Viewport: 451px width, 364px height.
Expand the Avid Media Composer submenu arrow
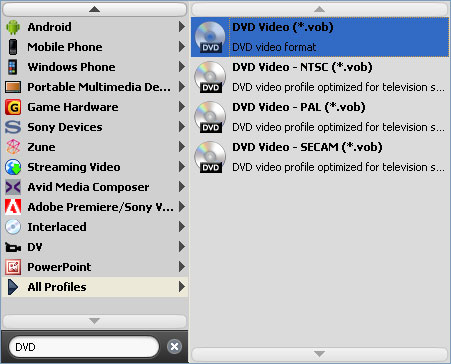(182, 187)
